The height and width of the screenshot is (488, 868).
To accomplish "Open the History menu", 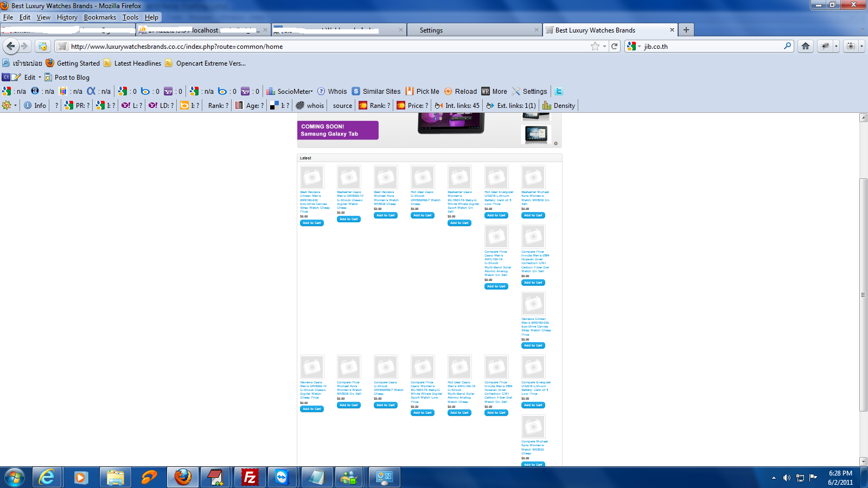I will coord(67,17).
